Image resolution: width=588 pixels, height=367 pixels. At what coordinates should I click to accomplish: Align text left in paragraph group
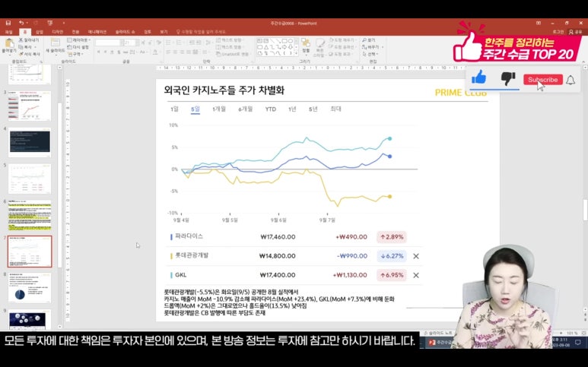tap(168, 52)
